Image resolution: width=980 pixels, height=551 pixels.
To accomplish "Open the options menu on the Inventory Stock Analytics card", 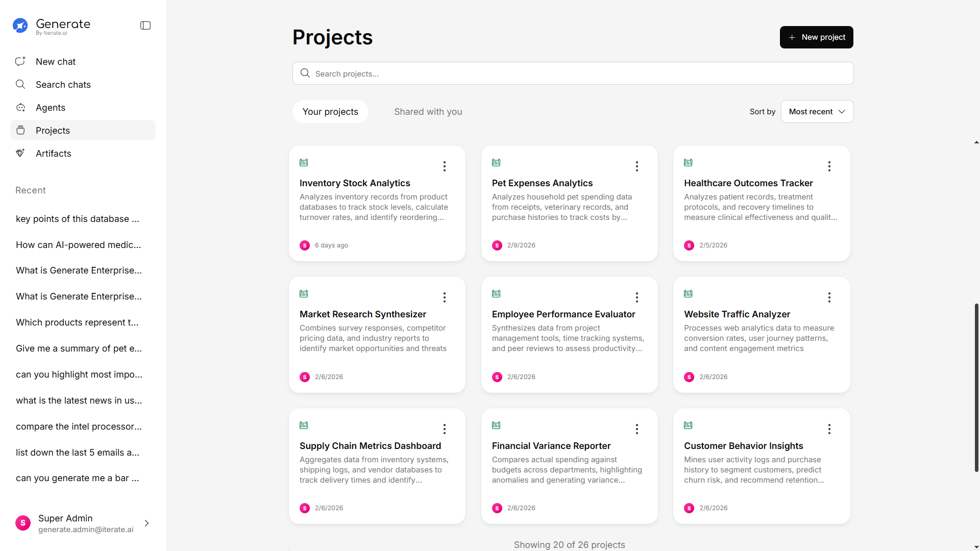I will 445,166.
